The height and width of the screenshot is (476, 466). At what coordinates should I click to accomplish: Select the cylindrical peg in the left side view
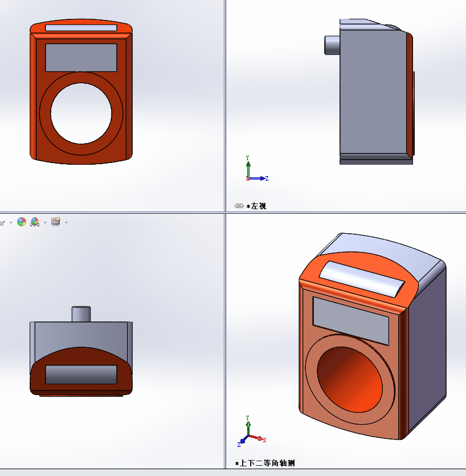(332, 45)
